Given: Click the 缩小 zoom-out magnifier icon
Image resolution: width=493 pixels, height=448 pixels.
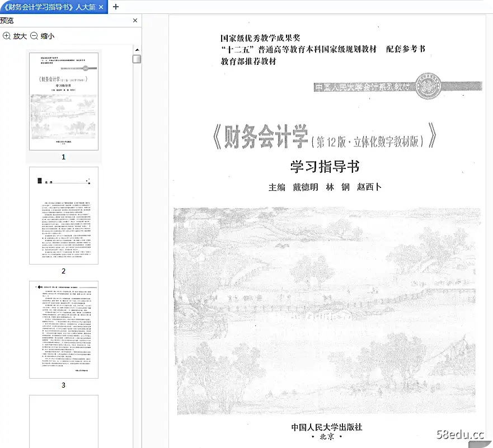Looking at the screenshot, I should pos(34,36).
